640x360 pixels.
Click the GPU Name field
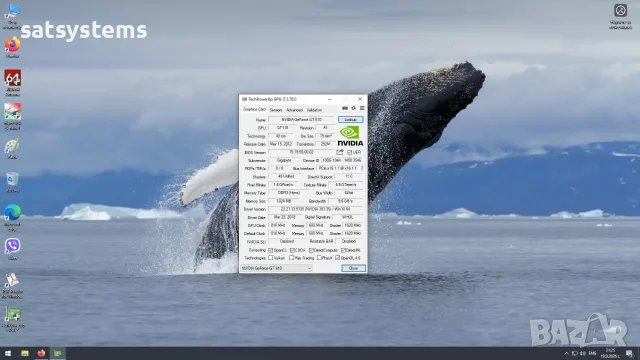[x=302, y=120]
